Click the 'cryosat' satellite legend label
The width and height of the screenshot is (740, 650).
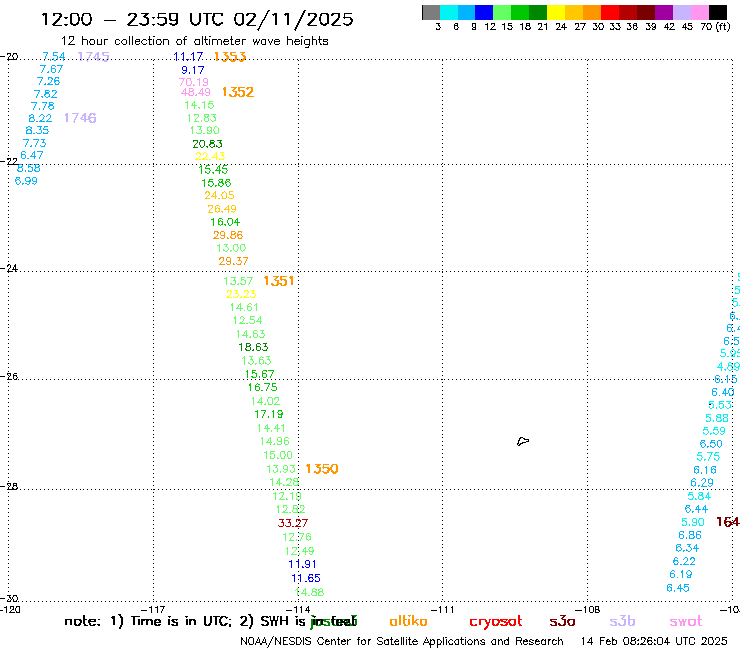(x=496, y=622)
